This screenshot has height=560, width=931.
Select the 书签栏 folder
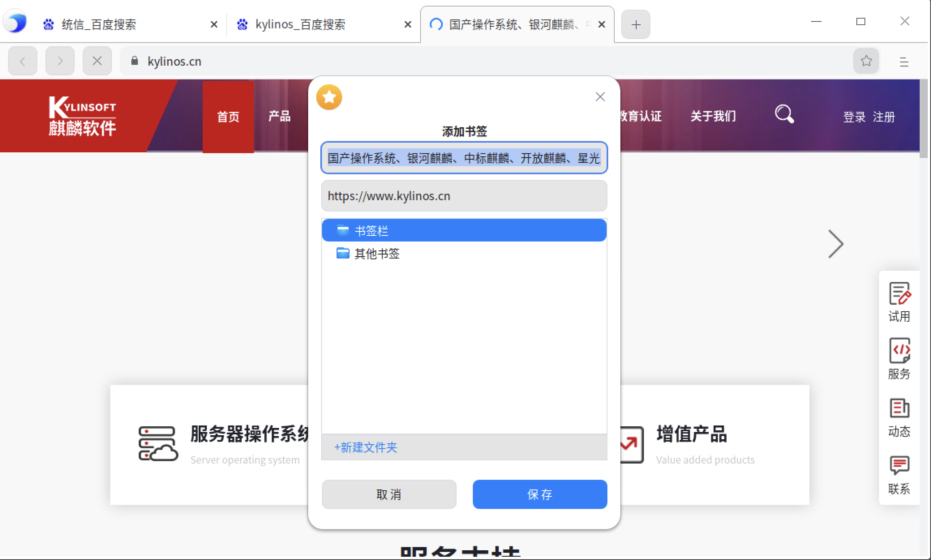point(464,230)
